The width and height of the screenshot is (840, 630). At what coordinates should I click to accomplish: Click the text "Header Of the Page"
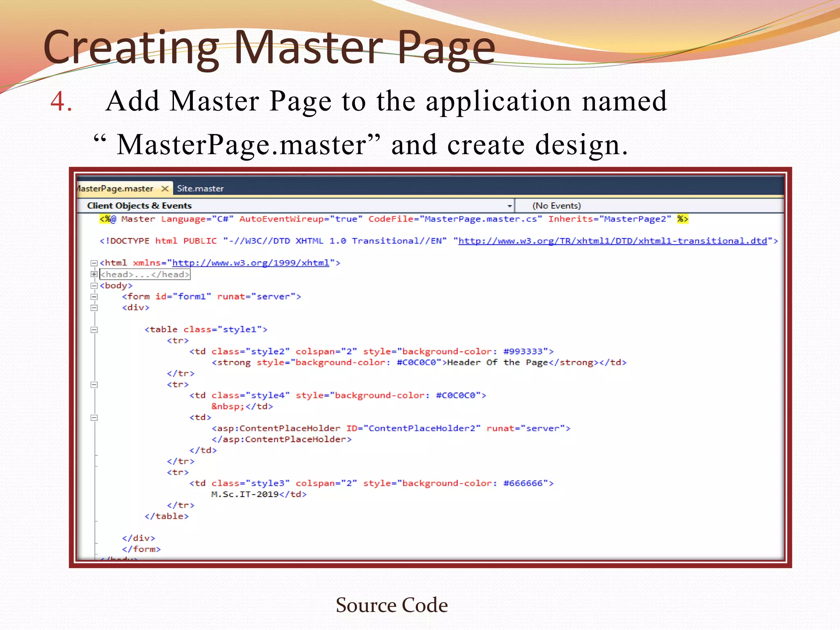[x=498, y=362]
